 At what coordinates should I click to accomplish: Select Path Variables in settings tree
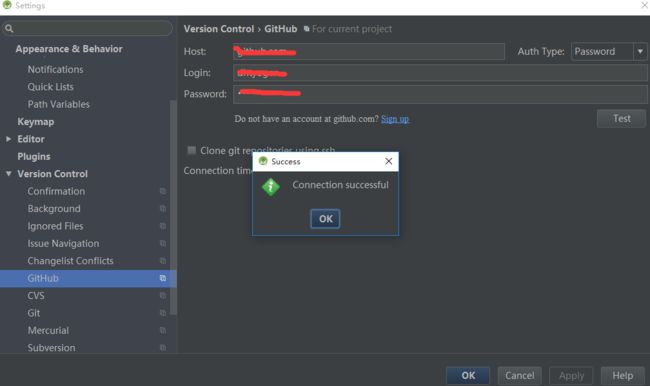tap(58, 104)
